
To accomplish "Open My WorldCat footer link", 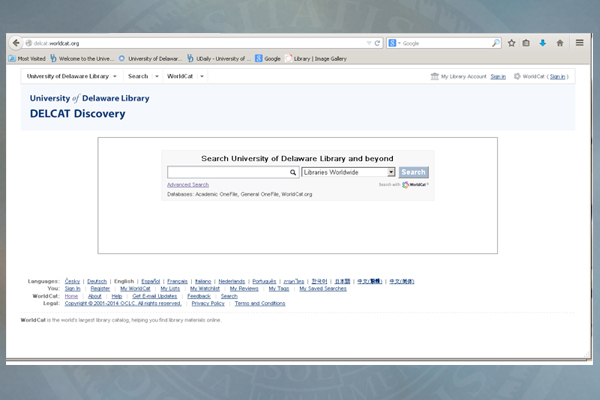I will [135, 289].
